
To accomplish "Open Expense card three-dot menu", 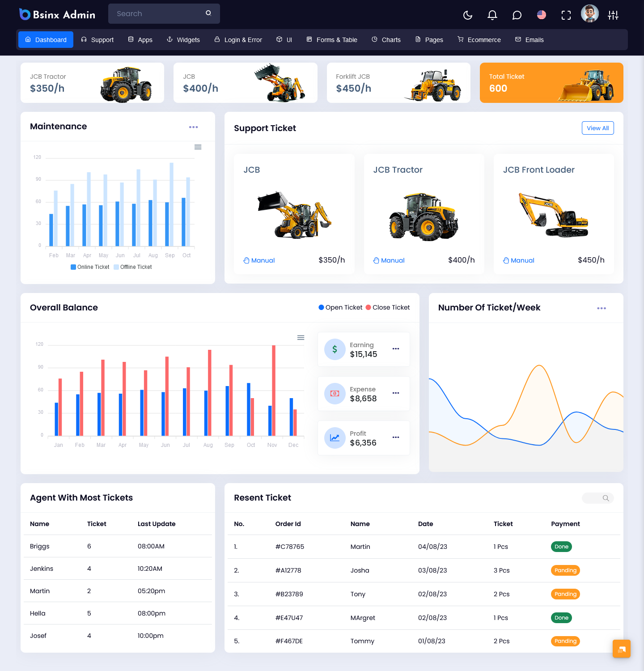I will (396, 393).
